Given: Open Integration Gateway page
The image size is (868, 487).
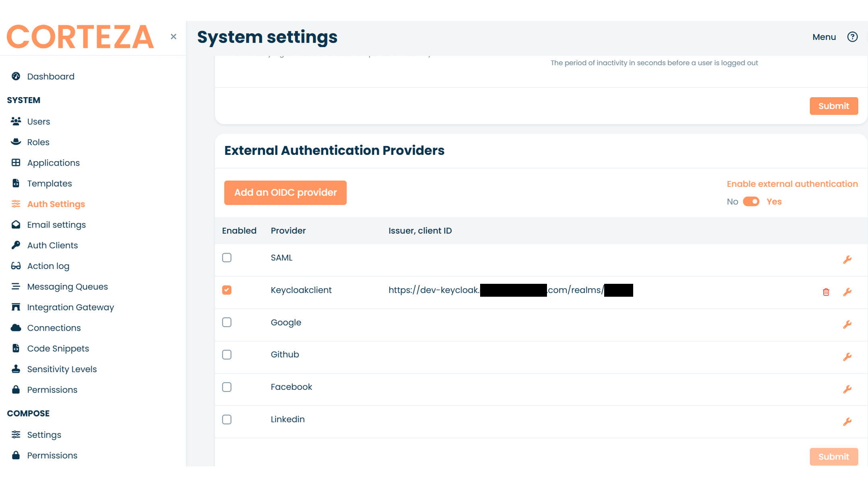Looking at the screenshot, I should (70, 307).
